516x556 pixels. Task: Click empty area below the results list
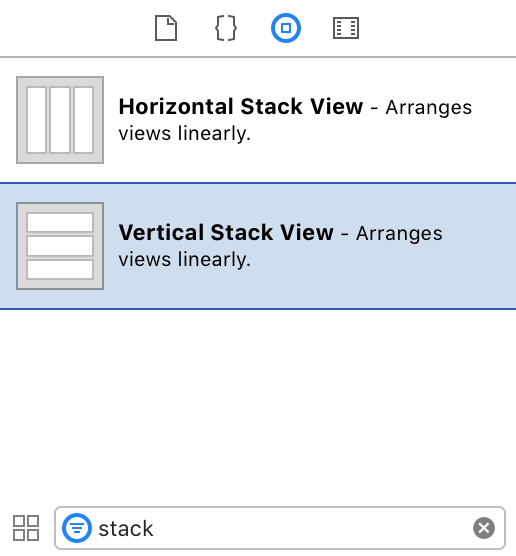coord(258,404)
